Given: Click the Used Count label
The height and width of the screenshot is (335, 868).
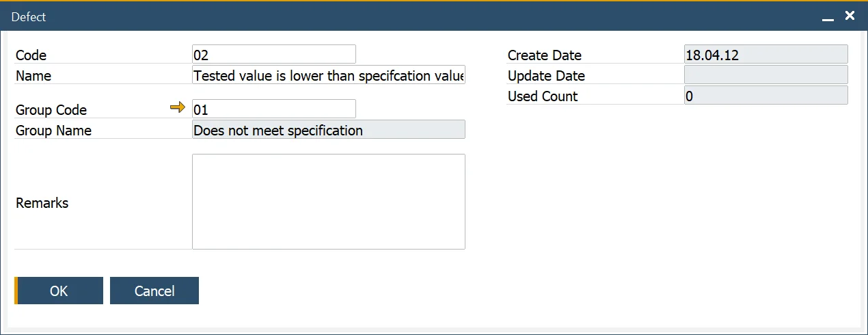Looking at the screenshot, I should point(543,96).
